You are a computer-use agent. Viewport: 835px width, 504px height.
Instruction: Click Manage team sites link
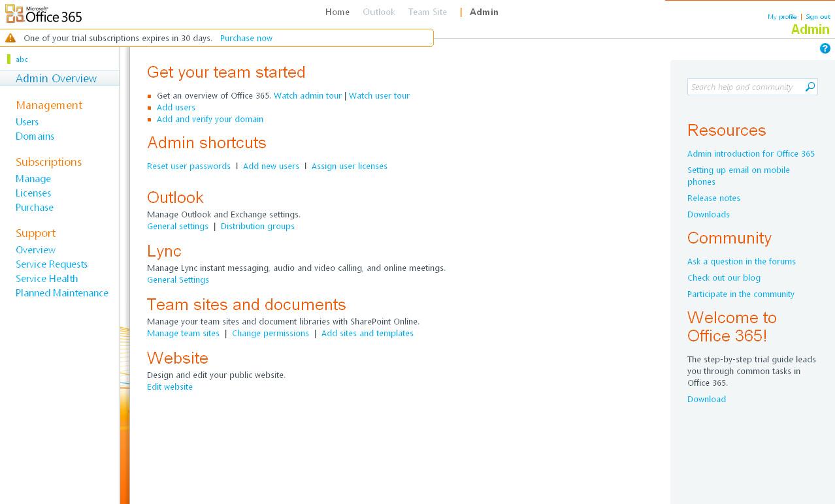(x=183, y=333)
